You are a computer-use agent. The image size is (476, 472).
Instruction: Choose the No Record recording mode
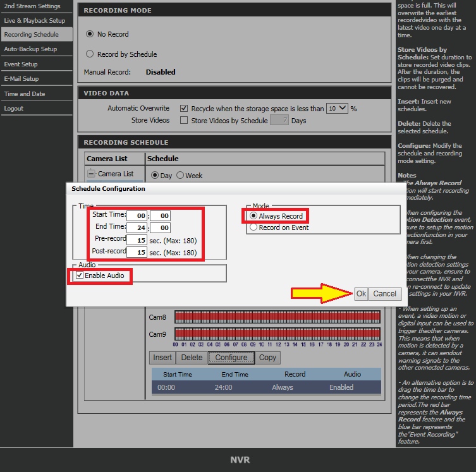[x=90, y=34]
